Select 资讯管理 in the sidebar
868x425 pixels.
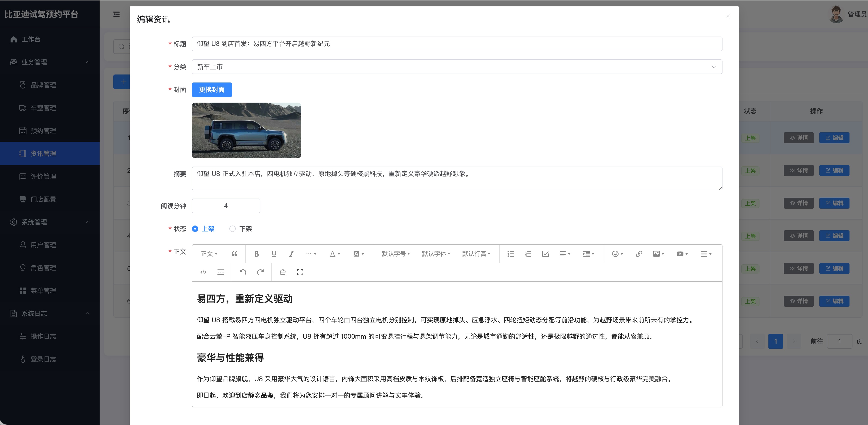(x=50, y=154)
